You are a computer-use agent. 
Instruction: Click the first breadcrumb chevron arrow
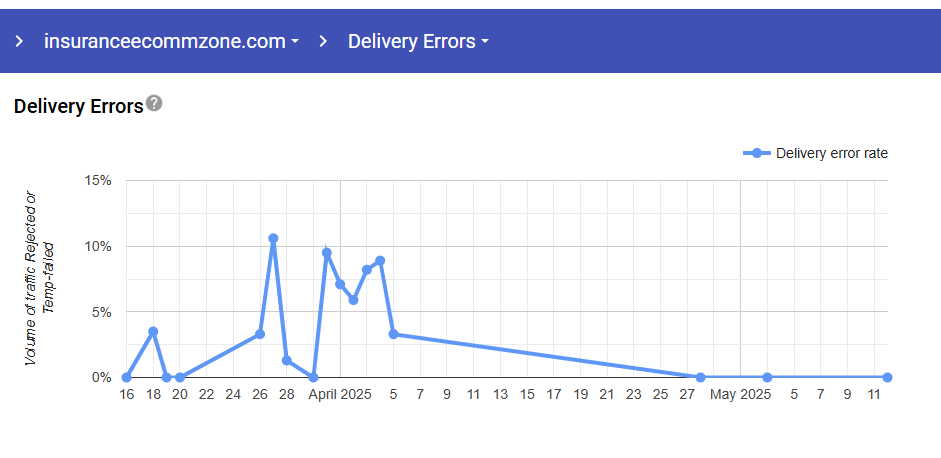18,42
